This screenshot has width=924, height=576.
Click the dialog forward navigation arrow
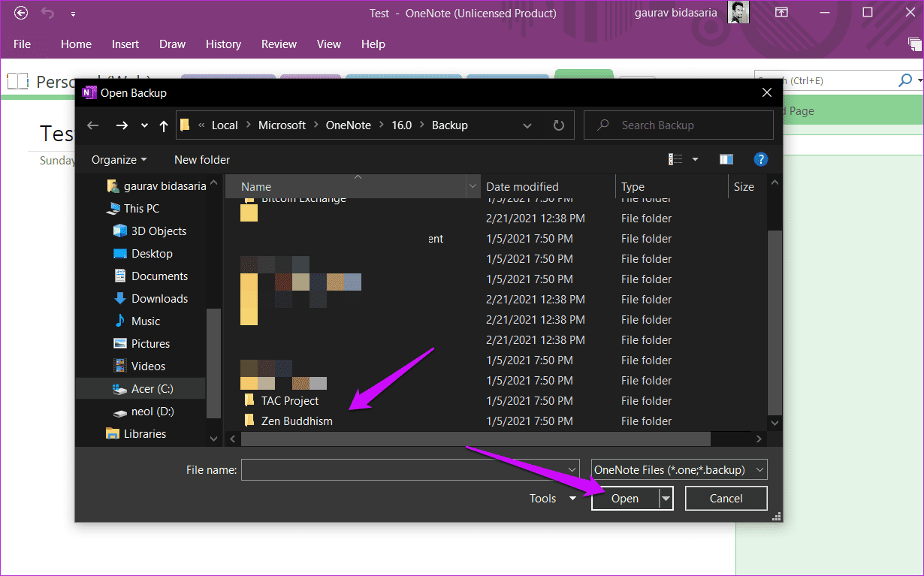point(122,125)
